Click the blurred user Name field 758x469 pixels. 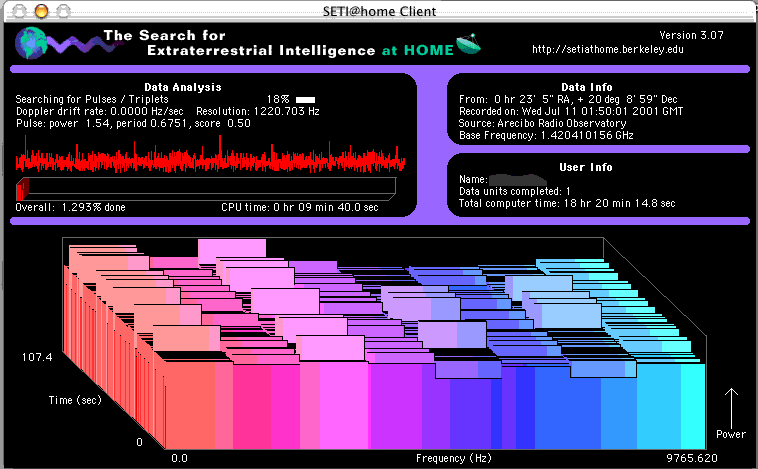click(x=518, y=179)
